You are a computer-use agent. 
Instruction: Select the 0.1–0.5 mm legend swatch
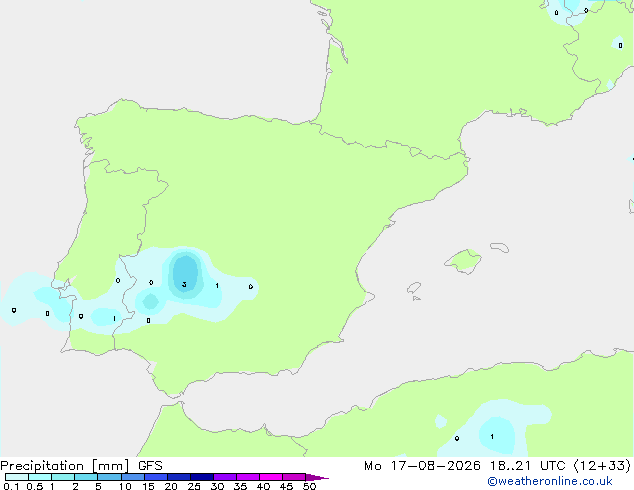(17, 477)
